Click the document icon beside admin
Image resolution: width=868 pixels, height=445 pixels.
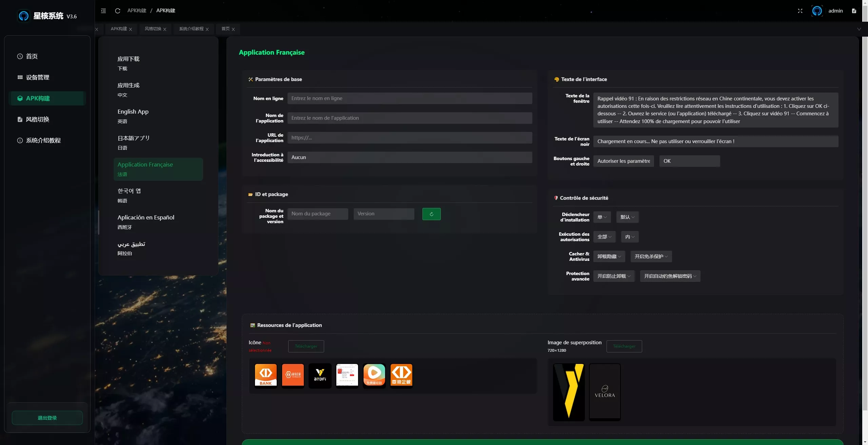coord(854,11)
